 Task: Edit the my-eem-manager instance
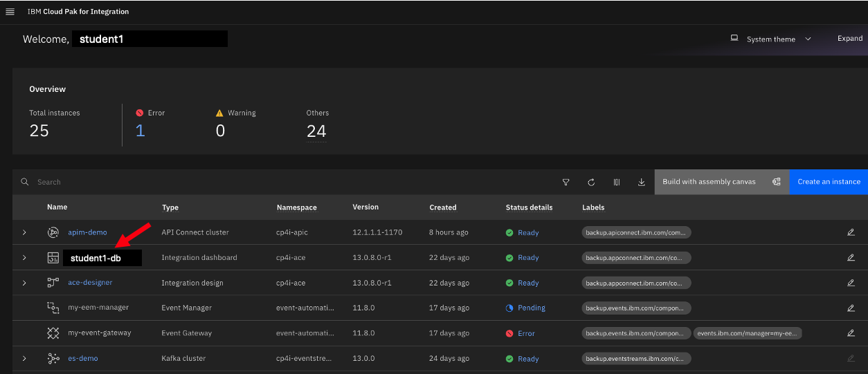pos(851,308)
